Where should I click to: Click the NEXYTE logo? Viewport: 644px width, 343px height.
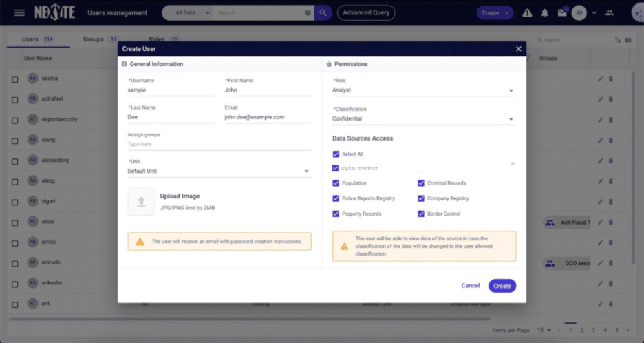pyautogui.click(x=54, y=13)
